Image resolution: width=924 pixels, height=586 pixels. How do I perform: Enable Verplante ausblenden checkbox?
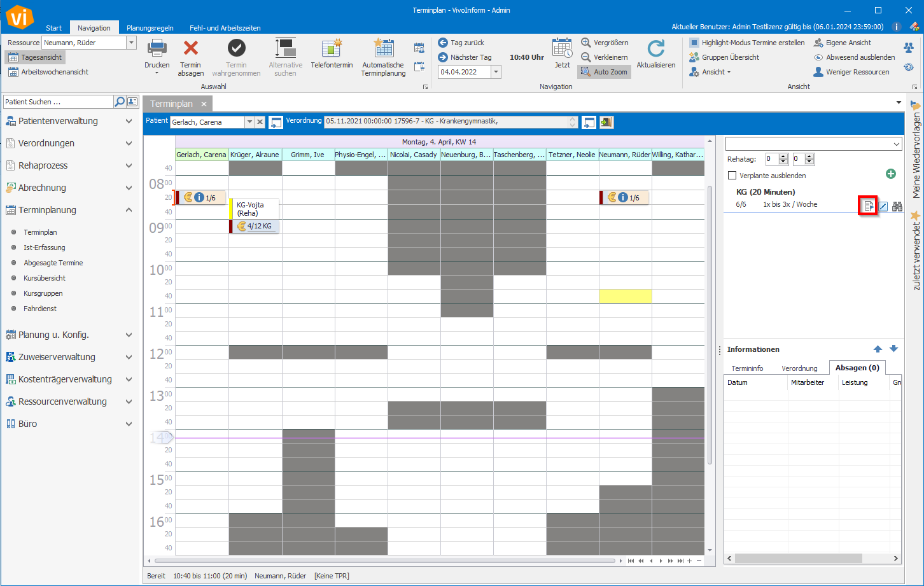732,176
